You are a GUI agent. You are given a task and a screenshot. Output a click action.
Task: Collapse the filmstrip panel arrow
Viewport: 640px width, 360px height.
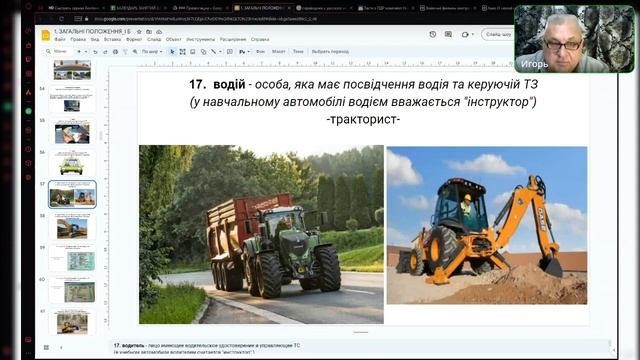[x=61, y=347]
